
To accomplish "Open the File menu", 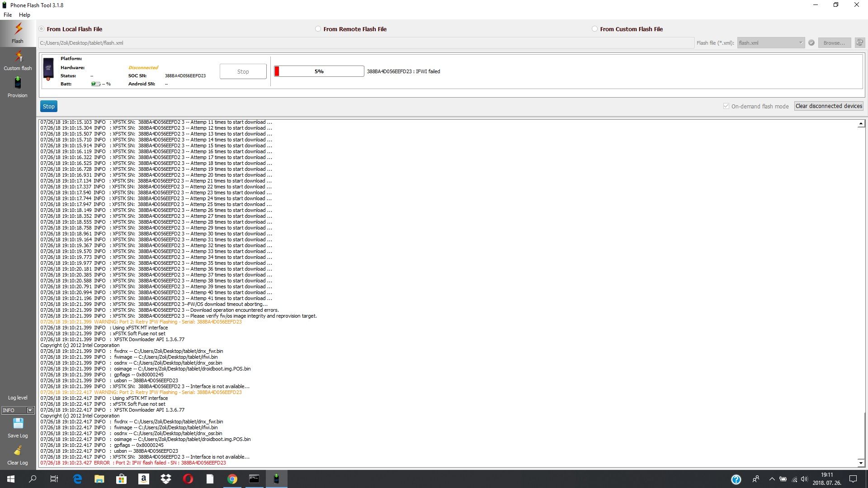I will 8,15.
